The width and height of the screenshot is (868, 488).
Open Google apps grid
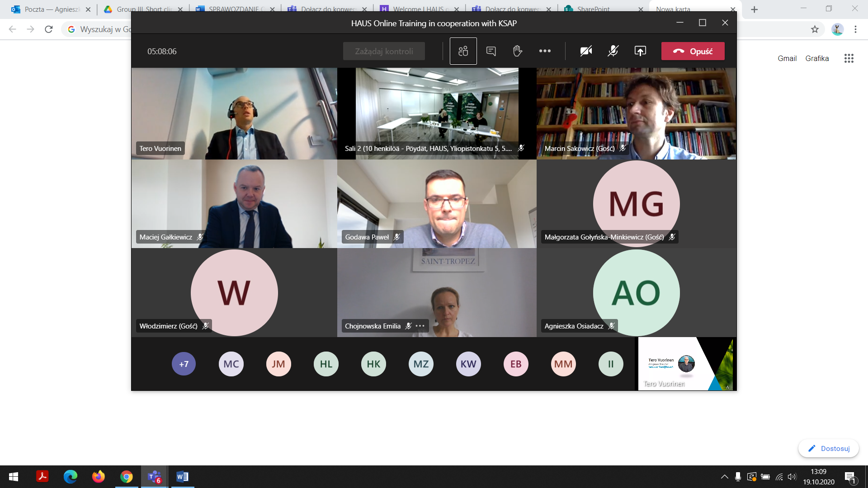pos(849,58)
